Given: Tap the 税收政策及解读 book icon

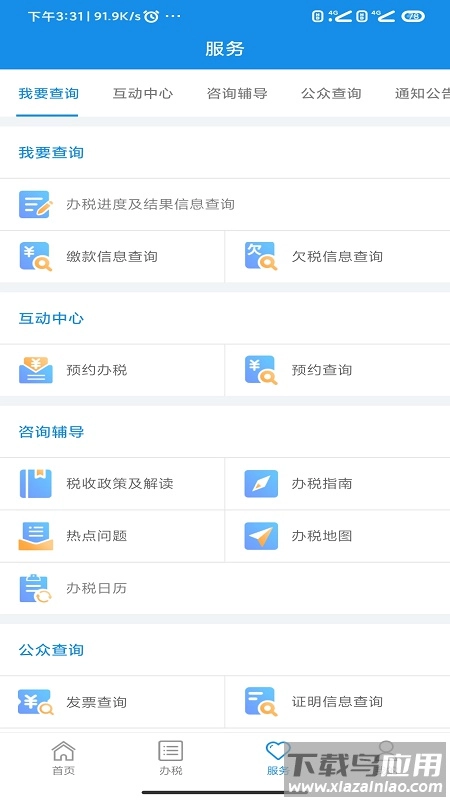Looking at the screenshot, I should click(36, 484).
